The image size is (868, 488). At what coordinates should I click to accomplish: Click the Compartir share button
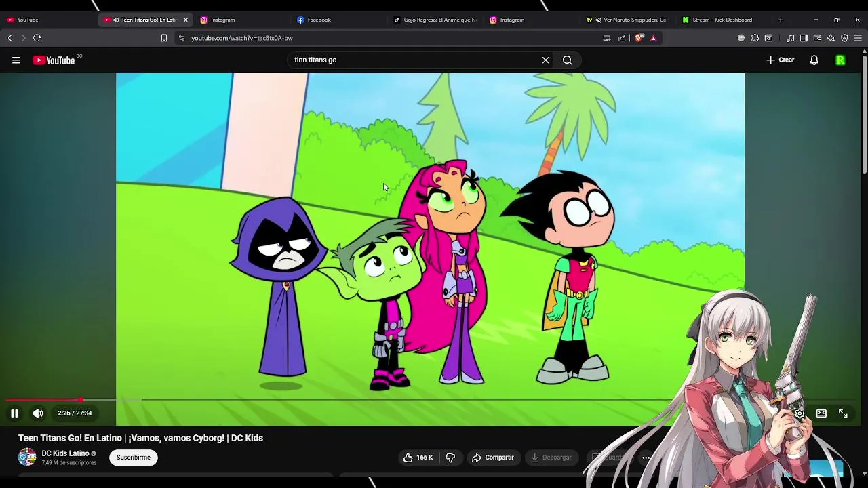pyautogui.click(x=493, y=457)
